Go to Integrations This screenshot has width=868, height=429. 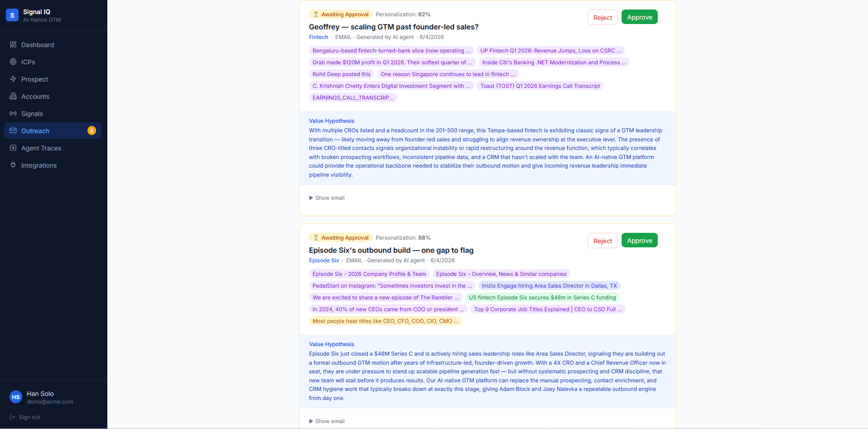(53, 165)
